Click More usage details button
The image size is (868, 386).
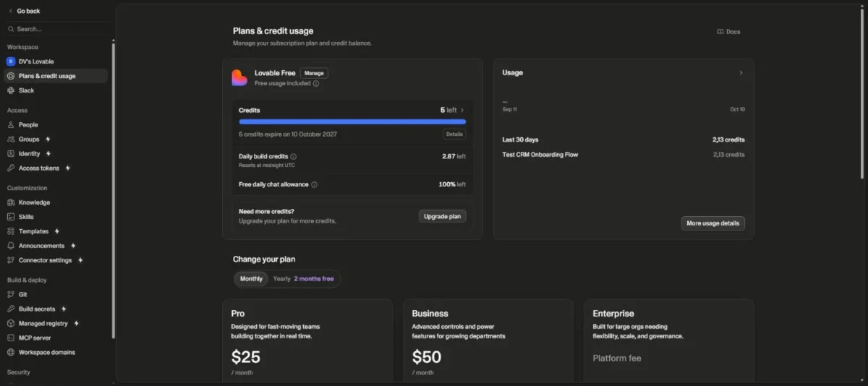pos(712,223)
